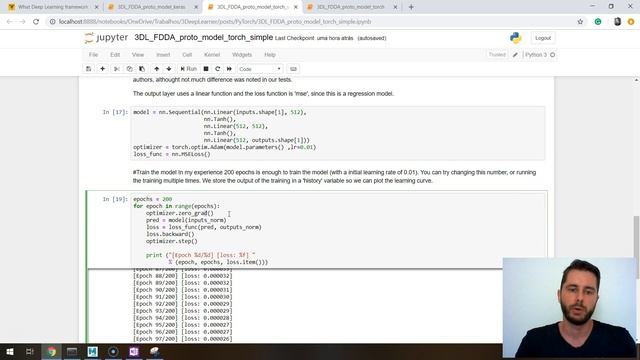Click the Jupyter logo

(x=107, y=38)
